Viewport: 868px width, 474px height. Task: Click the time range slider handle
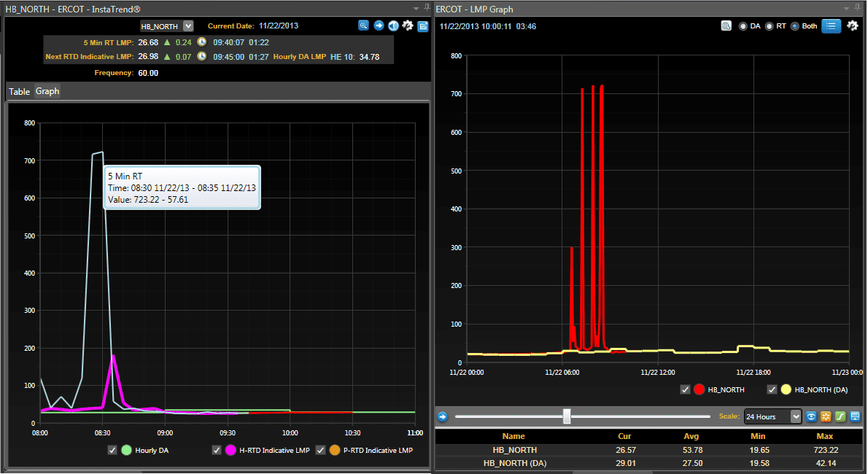[x=567, y=416]
